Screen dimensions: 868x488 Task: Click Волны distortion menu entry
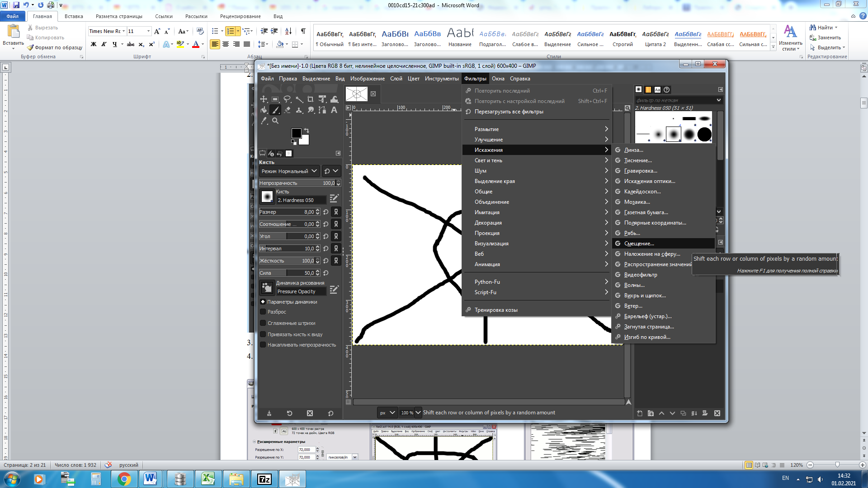635,285
